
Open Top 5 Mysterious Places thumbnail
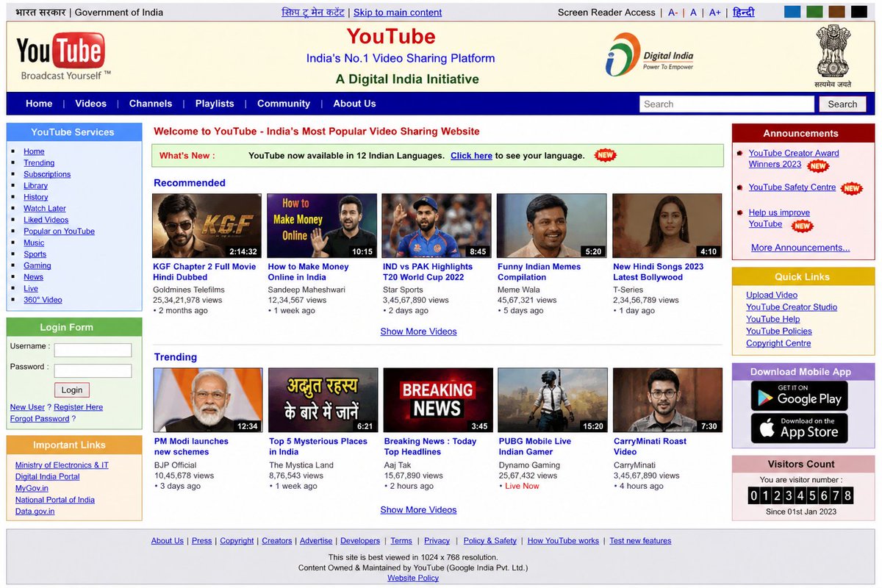[x=323, y=400]
